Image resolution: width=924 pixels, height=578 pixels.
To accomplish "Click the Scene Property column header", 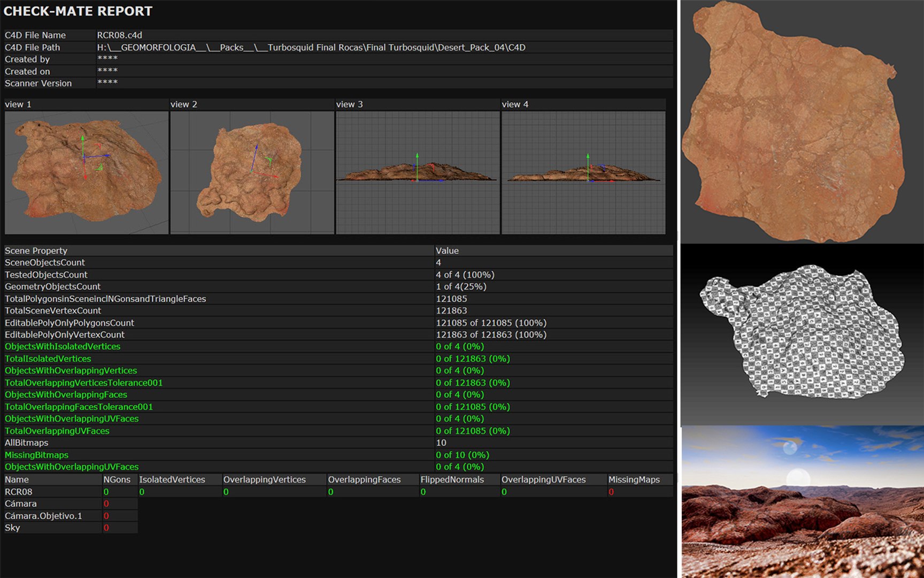I will click(36, 250).
